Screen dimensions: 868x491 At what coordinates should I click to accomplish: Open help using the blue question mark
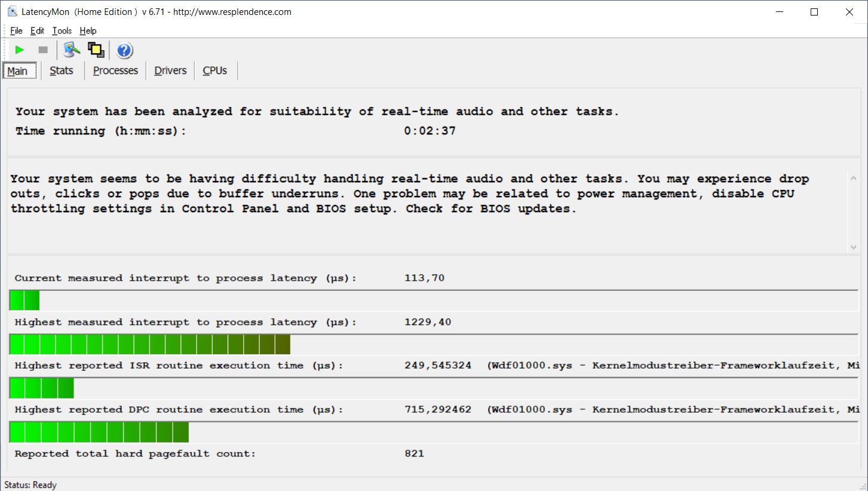(x=124, y=50)
